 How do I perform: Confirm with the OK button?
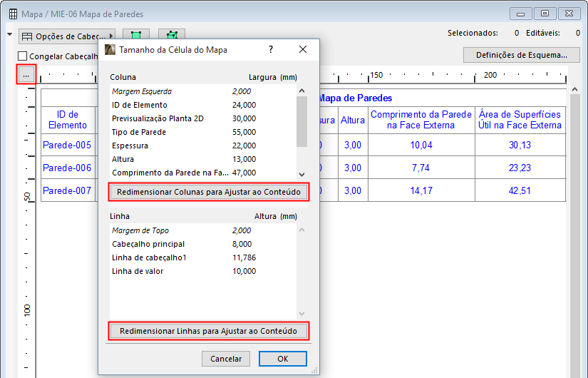pyautogui.click(x=283, y=359)
